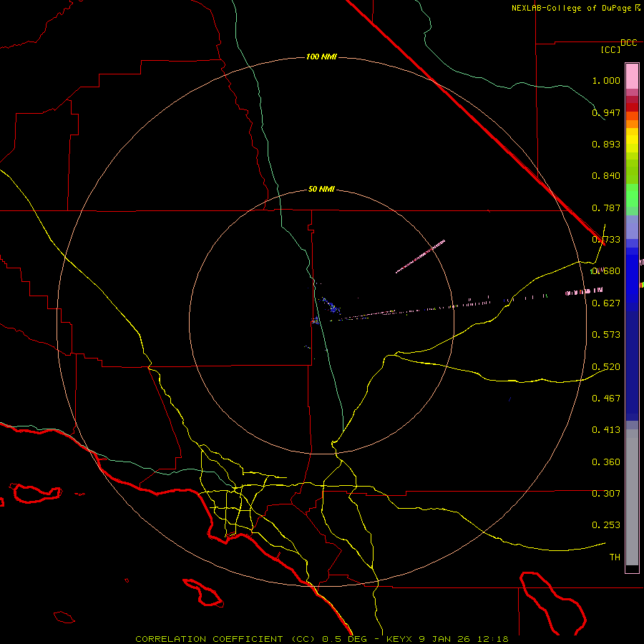Click the "0.307" value on the color scale
The width and height of the screenshot is (644, 644).
click(606, 493)
